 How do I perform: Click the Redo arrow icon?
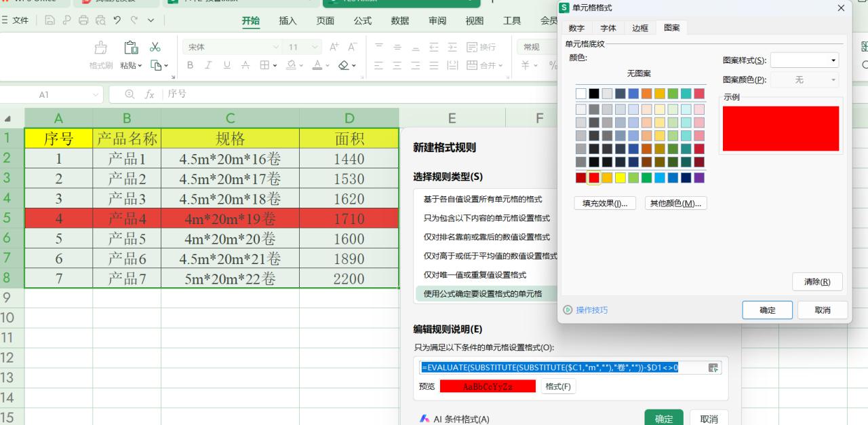tap(134, 20)
